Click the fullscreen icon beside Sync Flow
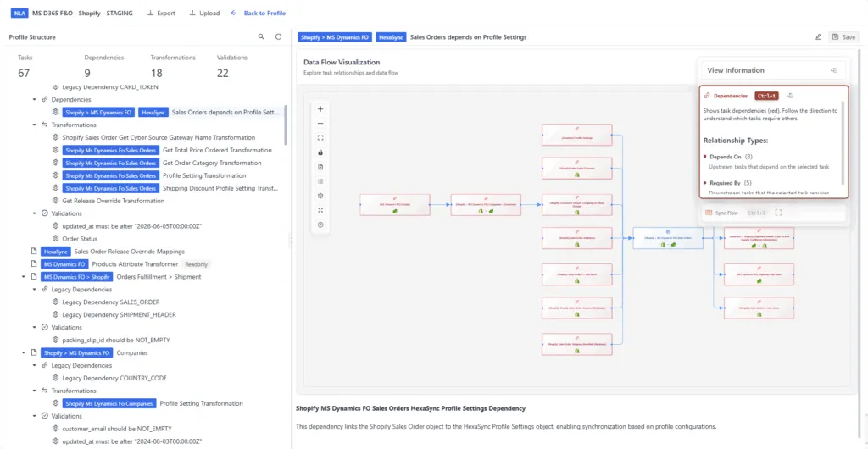Viewport: 868px width, 449px height. [x=778, y=213]
